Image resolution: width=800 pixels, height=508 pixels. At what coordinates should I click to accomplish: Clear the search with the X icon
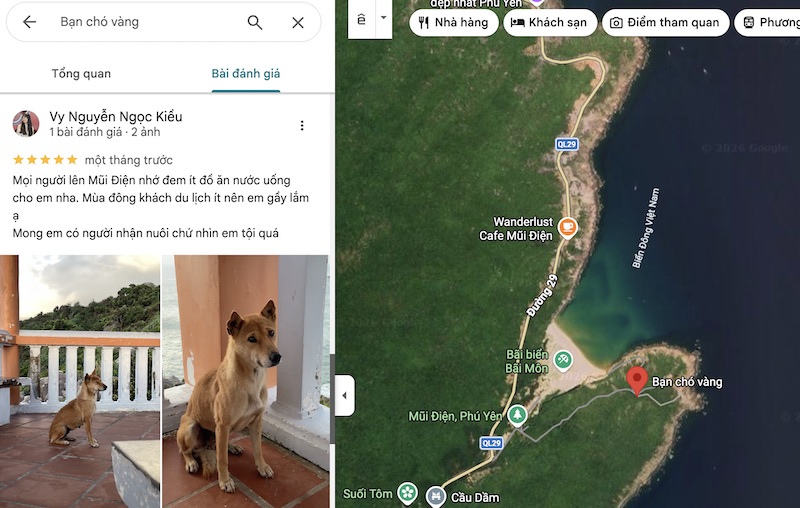(298, 22)
